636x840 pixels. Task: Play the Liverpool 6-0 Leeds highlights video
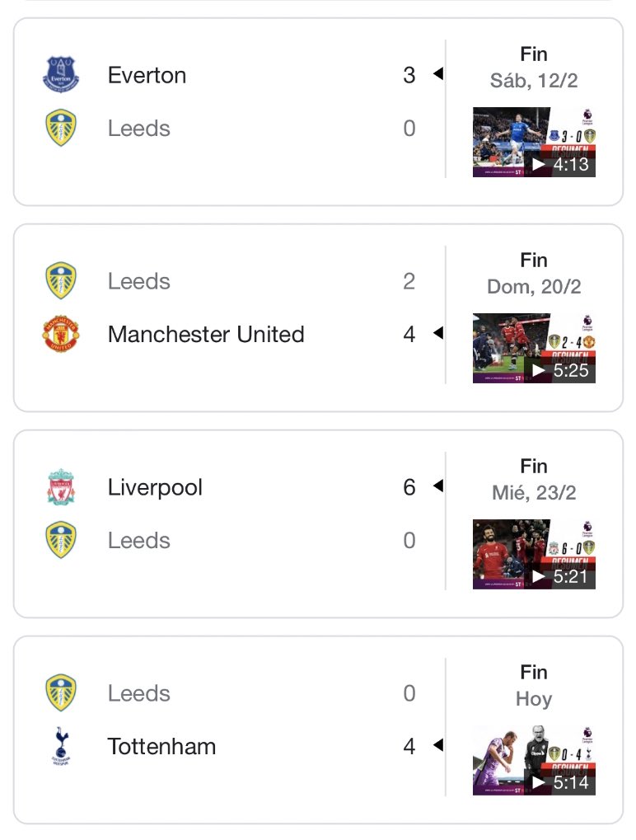534,554
